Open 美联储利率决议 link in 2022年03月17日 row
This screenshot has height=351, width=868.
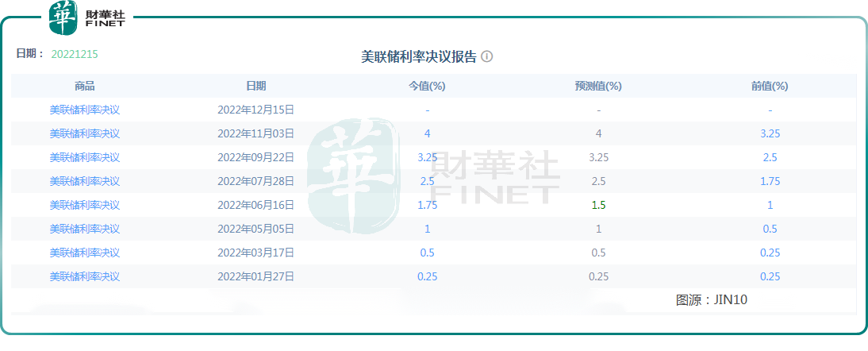pyautogui.click(x=85, y=253)
